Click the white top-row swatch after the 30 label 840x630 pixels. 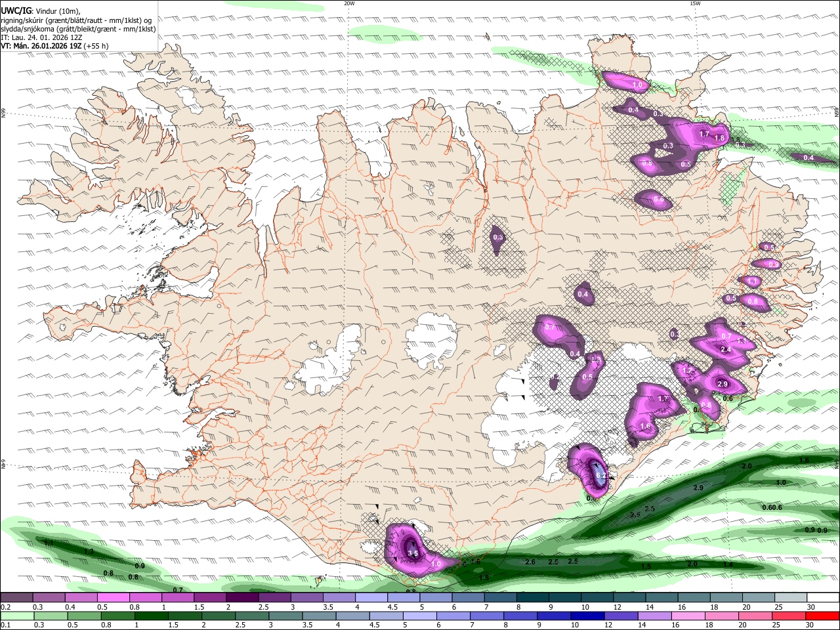[x=823, y=598]
